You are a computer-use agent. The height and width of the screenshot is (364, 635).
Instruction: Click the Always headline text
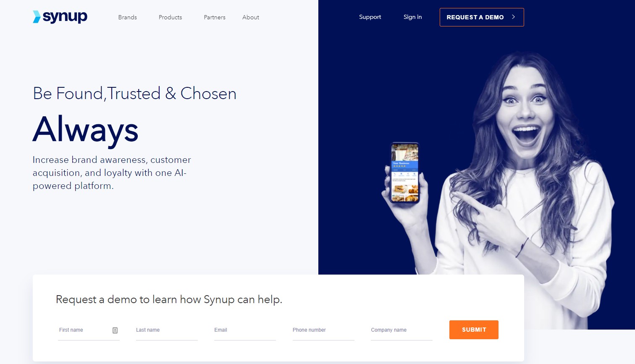tap(85, 129)
